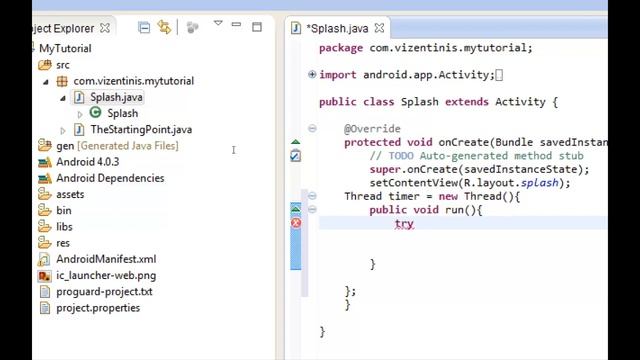
Task: Select project.properties file
Action: tap(98, 308)
